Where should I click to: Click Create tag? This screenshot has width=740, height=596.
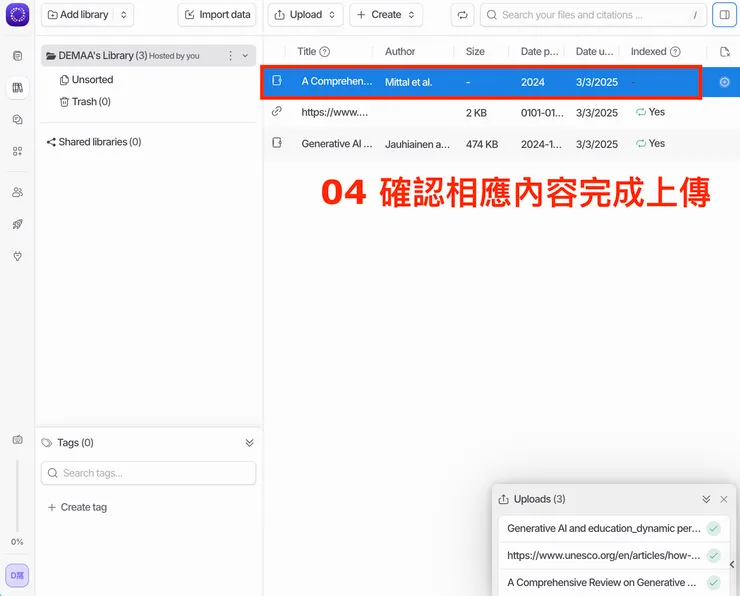point(77,507)
